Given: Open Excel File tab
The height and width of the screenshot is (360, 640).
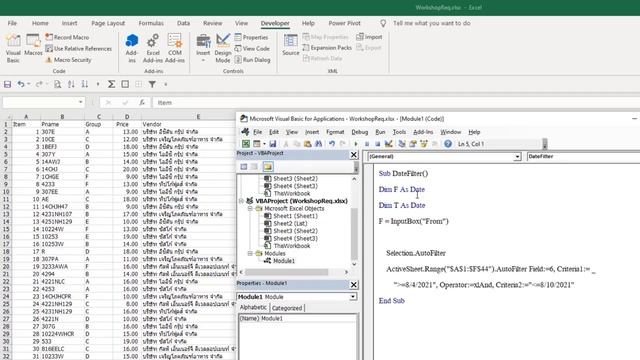Looking at the screenshot, I should pos(12,23).
